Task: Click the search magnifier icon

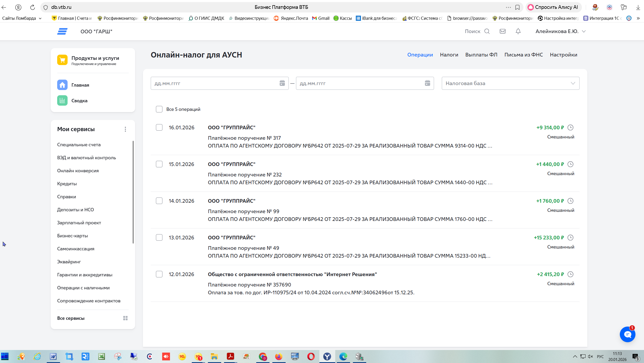Action: (x=487, y=31)
